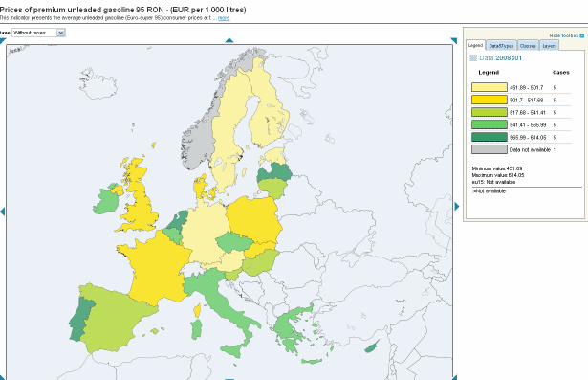Viewport: 588px width, 380px height.
Task: Pan the map west with the left arrow
Action: pos(2,212)
